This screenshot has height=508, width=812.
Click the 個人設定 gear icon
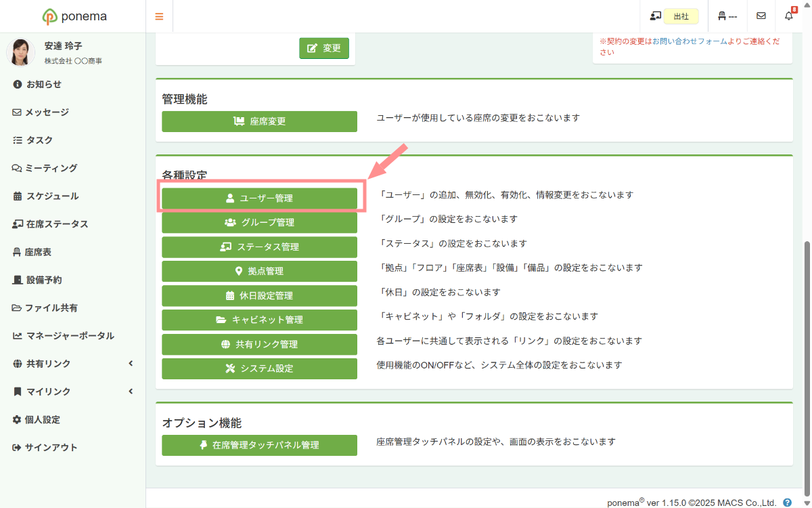[x=17, y=419]
